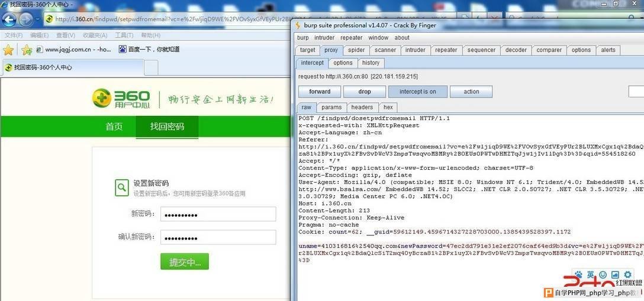Open the IE favorites star icon
This screenshot has height=301, width=644.
[x=8, y=50]
